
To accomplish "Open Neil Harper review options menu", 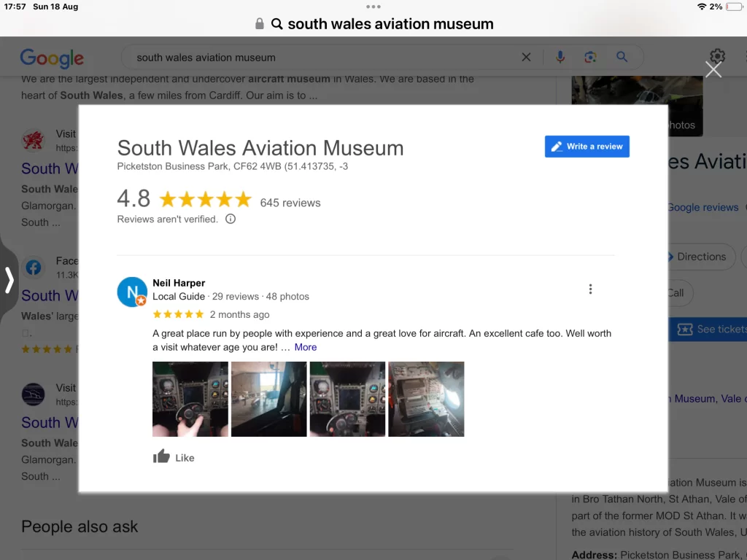I will [x=590, y=289].
